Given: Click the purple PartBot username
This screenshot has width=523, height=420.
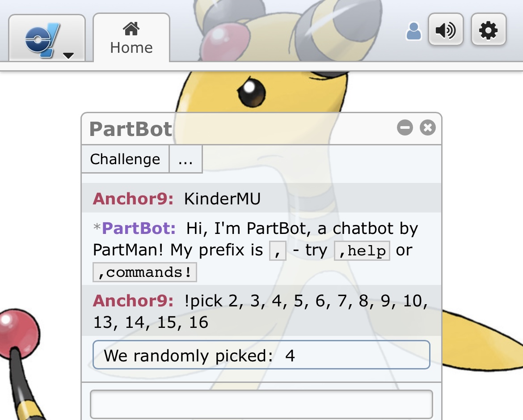Looking at the screenshot, I should point(139,229).
